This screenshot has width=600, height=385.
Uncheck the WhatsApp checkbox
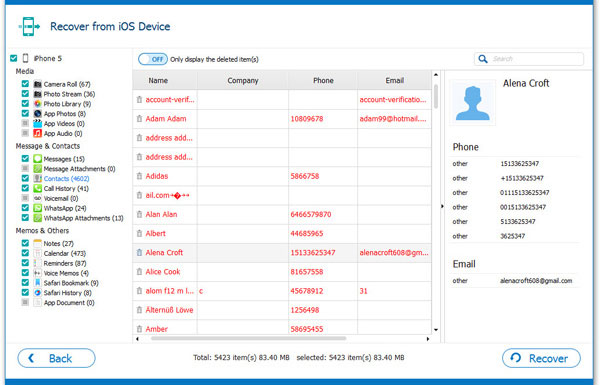click(x=25, y=207)
